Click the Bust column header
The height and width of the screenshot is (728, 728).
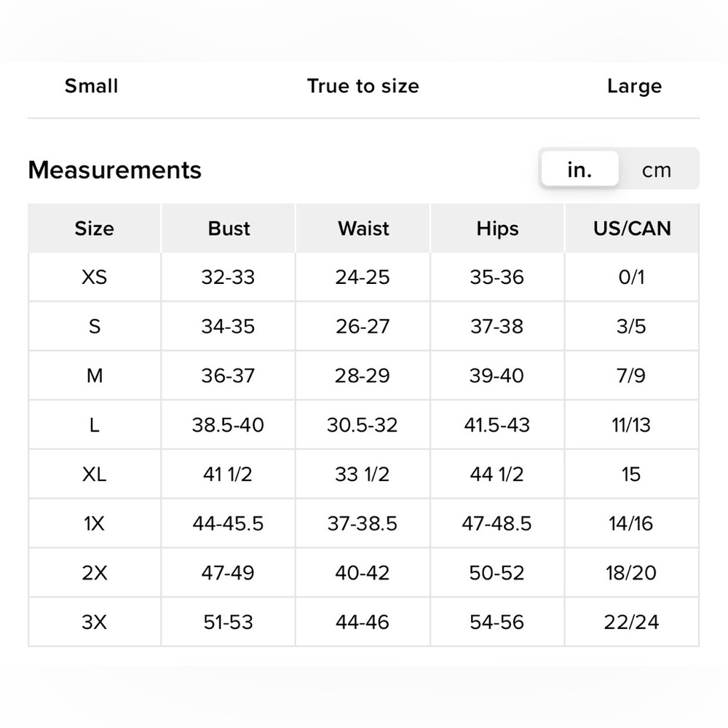[229, 229]
